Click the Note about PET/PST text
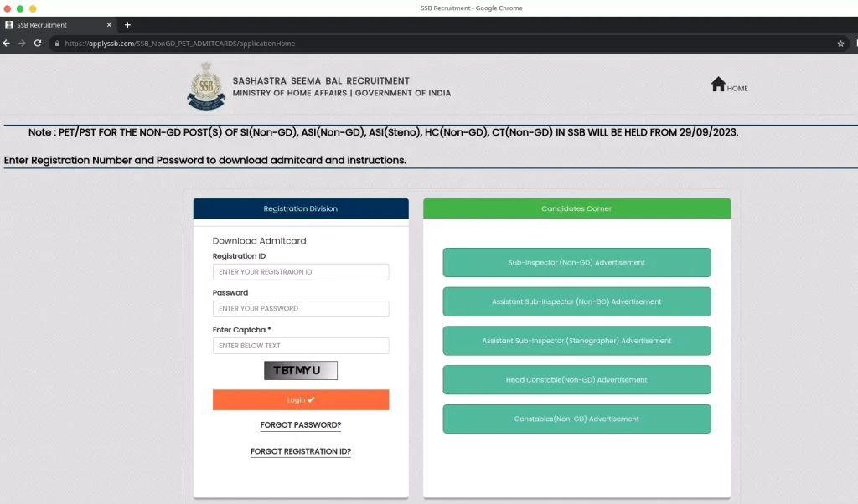Viewport: 858px width, 504px height. pyautogui.click(x=383, y=132)
